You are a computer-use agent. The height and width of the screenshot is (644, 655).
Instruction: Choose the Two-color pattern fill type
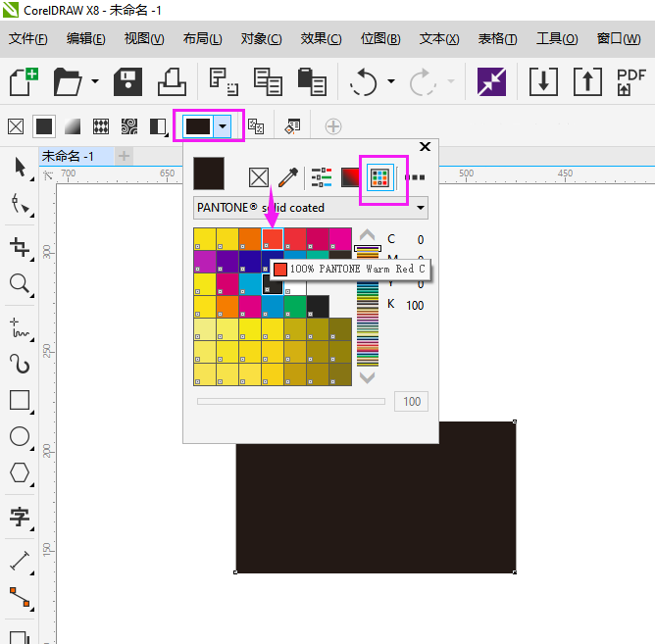158,126
